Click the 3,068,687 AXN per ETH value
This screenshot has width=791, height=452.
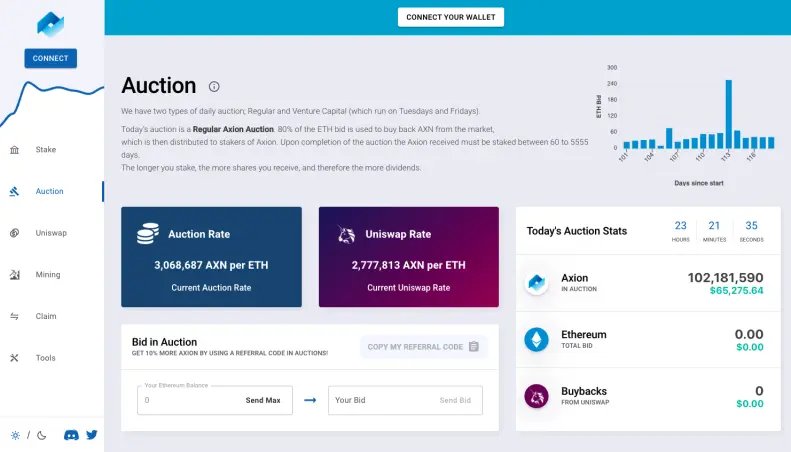click(211, 265)
